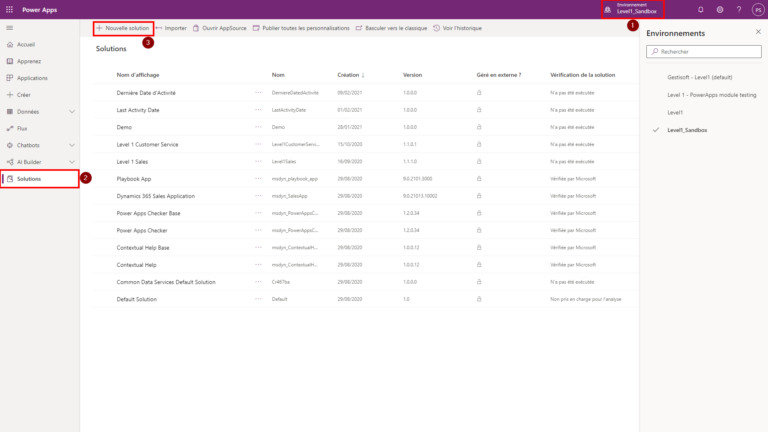The image size is (768, 432).
Task: Search environments in the Rechercher field
Action: click(x=704, y=51)
